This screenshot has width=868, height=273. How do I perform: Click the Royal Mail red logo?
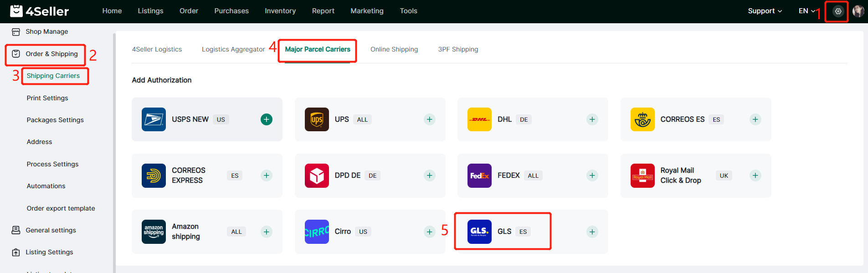click(x=642, y=175)
